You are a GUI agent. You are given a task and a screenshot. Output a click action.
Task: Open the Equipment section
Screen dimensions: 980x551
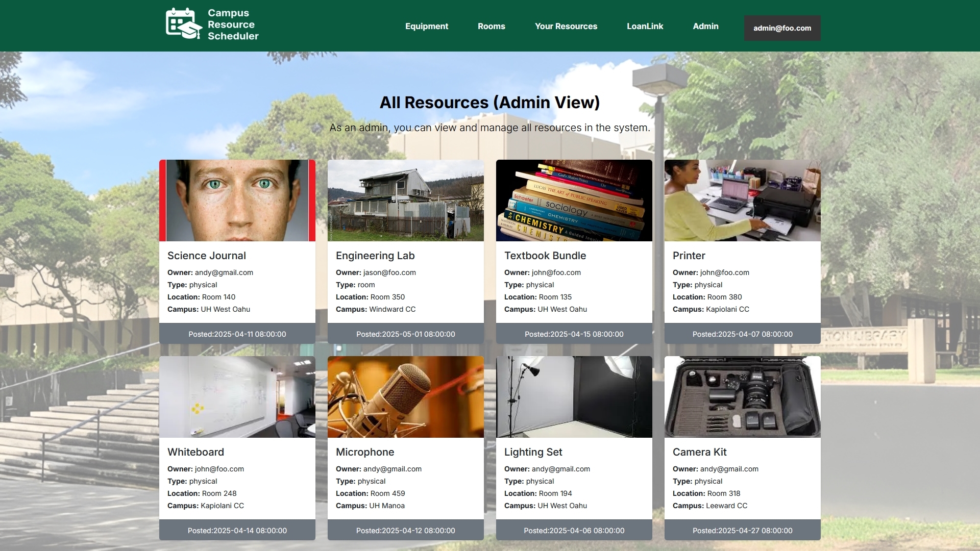[427, 26]
